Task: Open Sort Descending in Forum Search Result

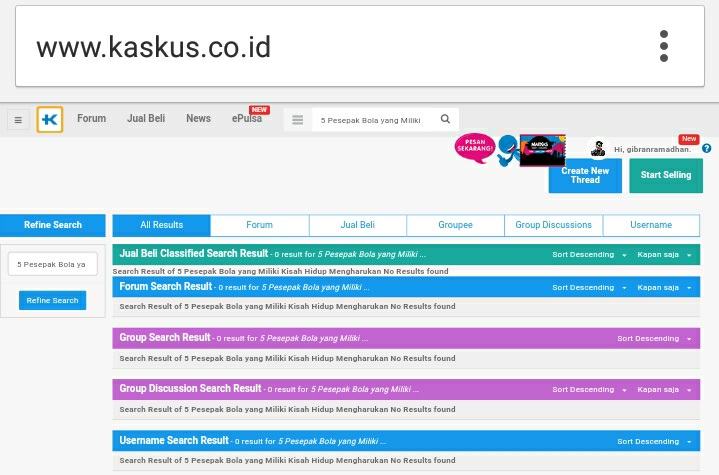Action: (589, 287)
